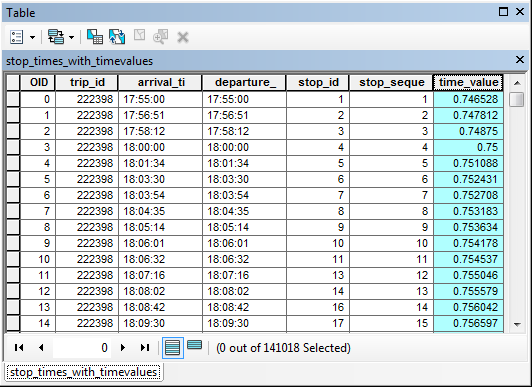The width and height of the screenshot is (532, 387).
Task: Click the trip_id cell in OID 2 row
Action: click(x=87, y=131)
